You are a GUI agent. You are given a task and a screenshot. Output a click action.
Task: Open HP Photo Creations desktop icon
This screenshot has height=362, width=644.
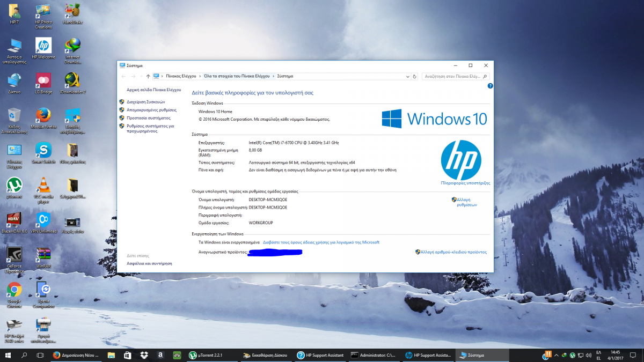(x=43, y=16)
